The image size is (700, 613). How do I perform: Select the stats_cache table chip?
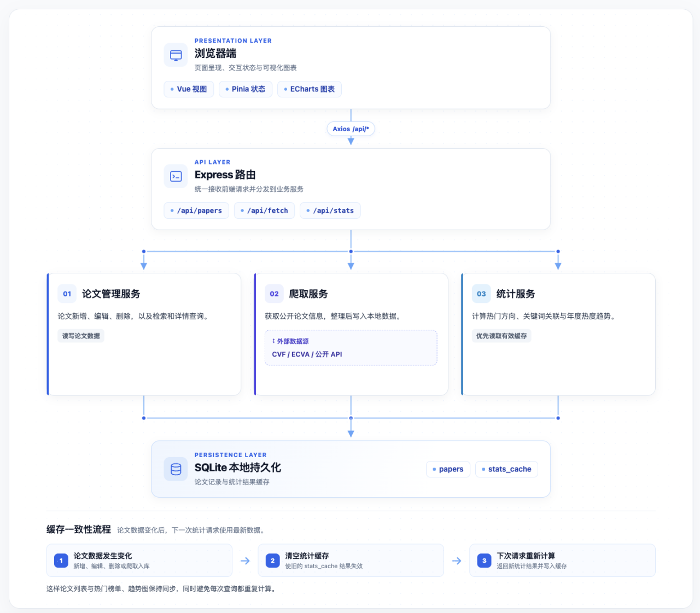[x=507, y=469]
